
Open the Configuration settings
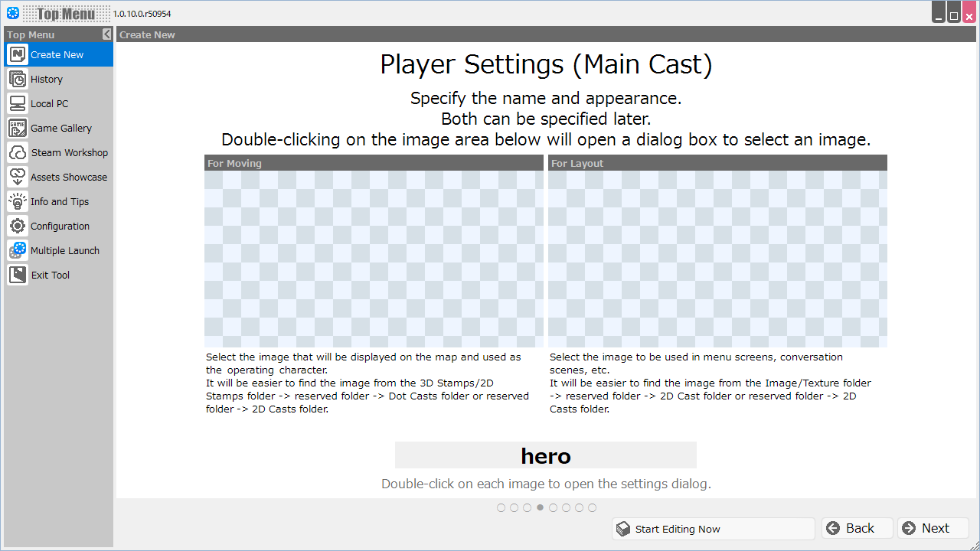click(x=58, y=226)
